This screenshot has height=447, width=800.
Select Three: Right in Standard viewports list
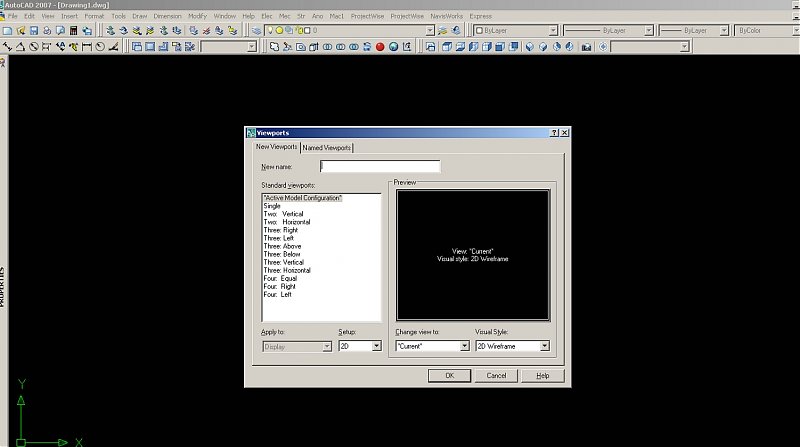pyautogui.click(x=281, y=230)
